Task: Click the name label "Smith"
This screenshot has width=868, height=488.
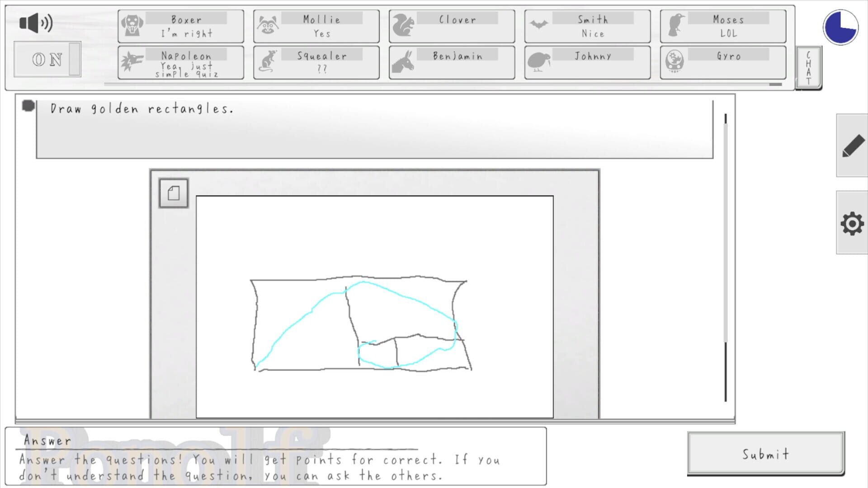Action: 593,19
